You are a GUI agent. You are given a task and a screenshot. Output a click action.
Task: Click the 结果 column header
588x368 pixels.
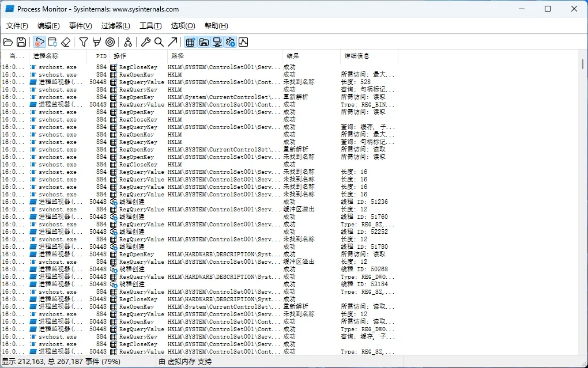click(312, 56)
